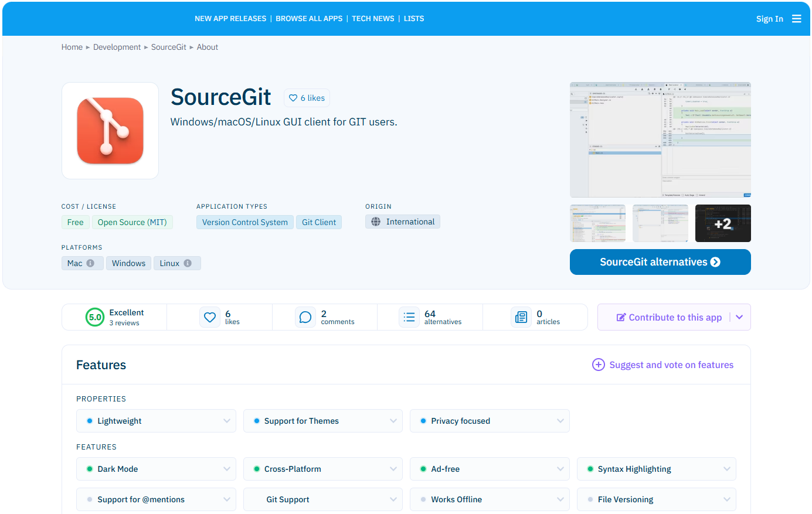Select the Free license tag

pos(76,222)
